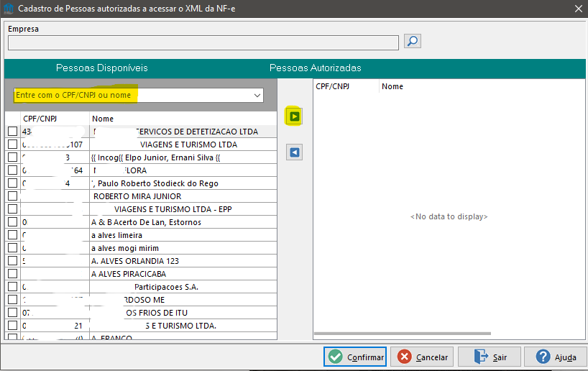Click the app icon in the title bar

point(8,8)
